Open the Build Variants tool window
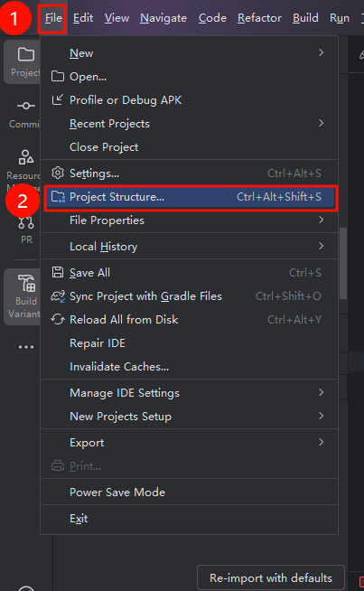The height and width of the screenshot is (591, 364). (x=23, y=296)
